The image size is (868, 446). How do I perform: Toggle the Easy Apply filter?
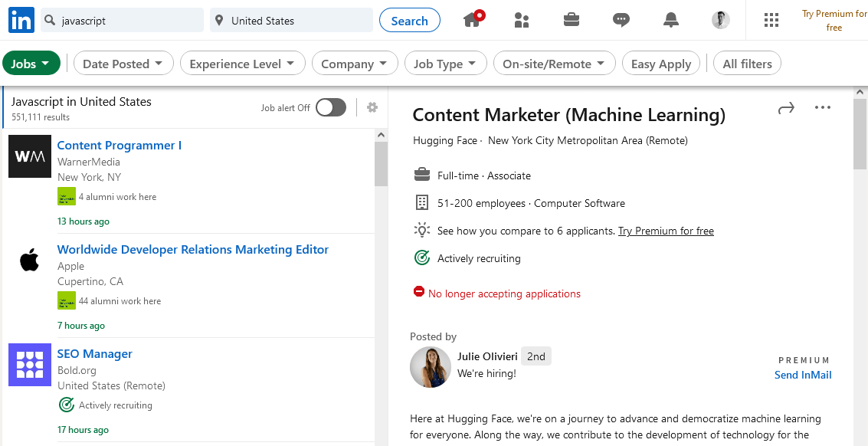pos(661,64)
